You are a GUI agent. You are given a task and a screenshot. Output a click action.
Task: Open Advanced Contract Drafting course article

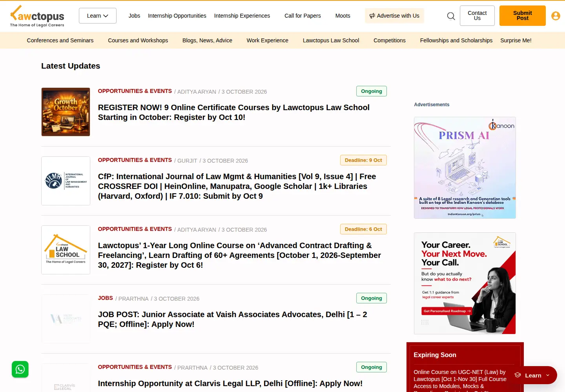(x=239, y=255)
